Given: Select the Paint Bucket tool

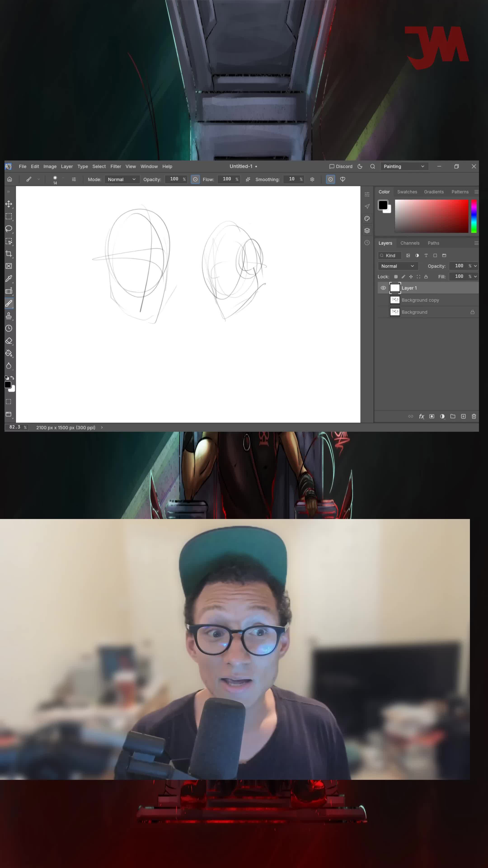Looking at the screenshot, I should [9, 353].
